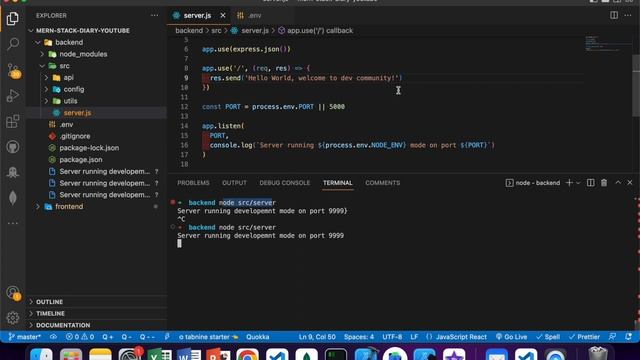Expand the DOCUMENTATION section
Viewport: 640px width, 360px height.
[63, 325]
